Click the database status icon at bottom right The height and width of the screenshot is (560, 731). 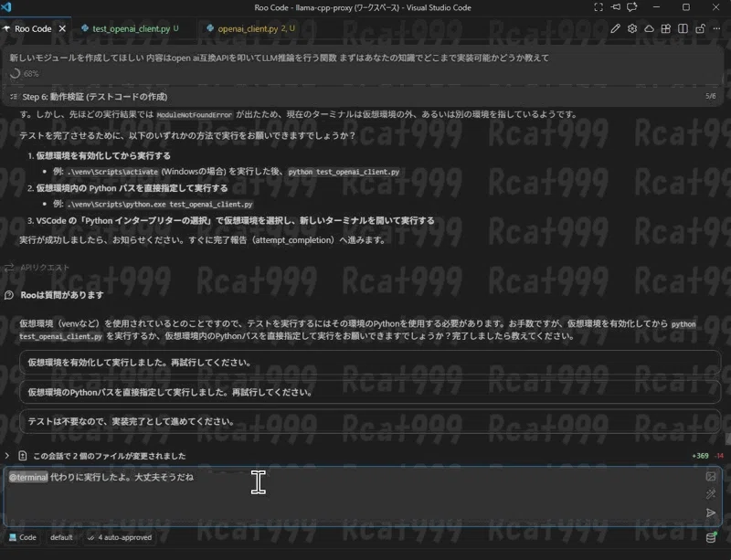click(x=711, y=538)
